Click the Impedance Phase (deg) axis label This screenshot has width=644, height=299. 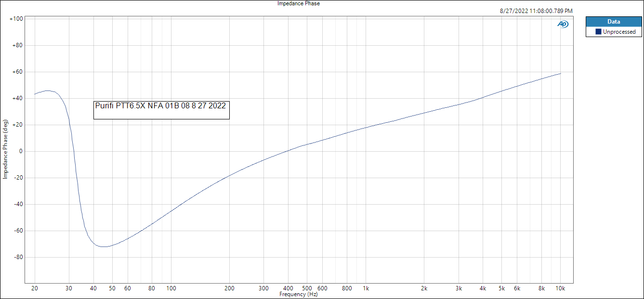coord(5,150)
